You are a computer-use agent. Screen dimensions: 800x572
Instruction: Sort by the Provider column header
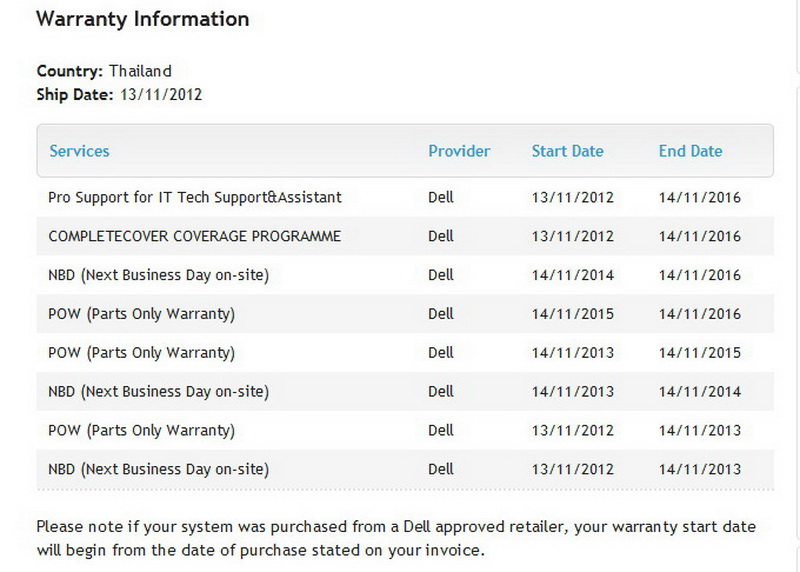459,151
